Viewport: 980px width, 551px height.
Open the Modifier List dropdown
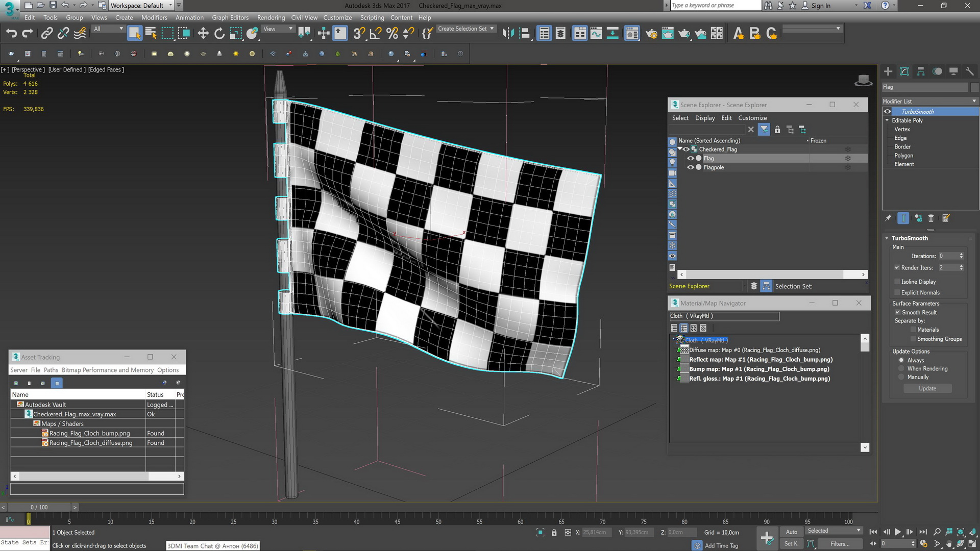pos(930,101)
